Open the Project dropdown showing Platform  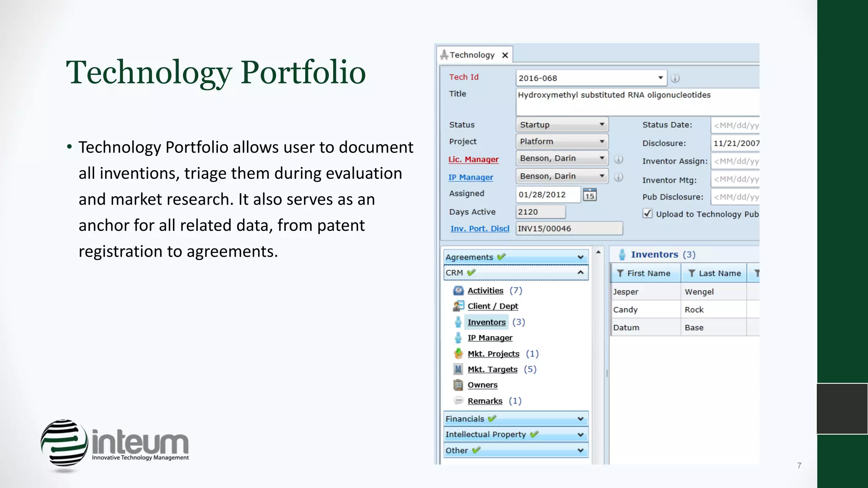pos(602,141)
